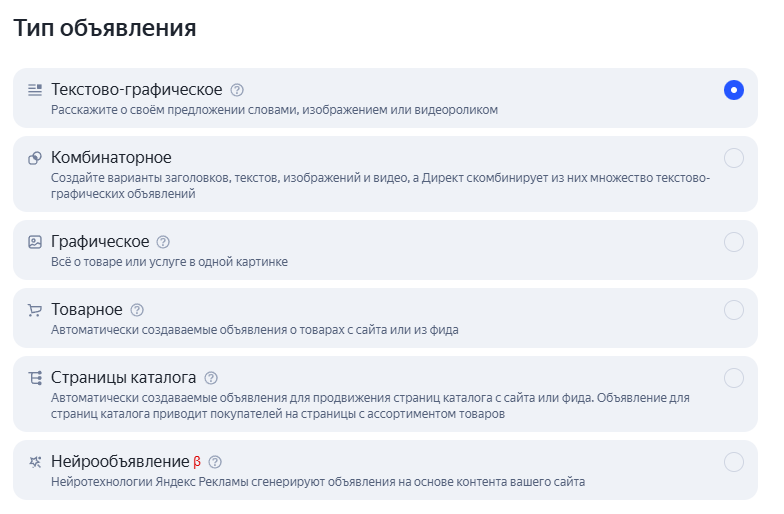This screenshot has height=514, width=784.
Task: Open help tooltip for Страницы каталога
Action: (211, 378)
